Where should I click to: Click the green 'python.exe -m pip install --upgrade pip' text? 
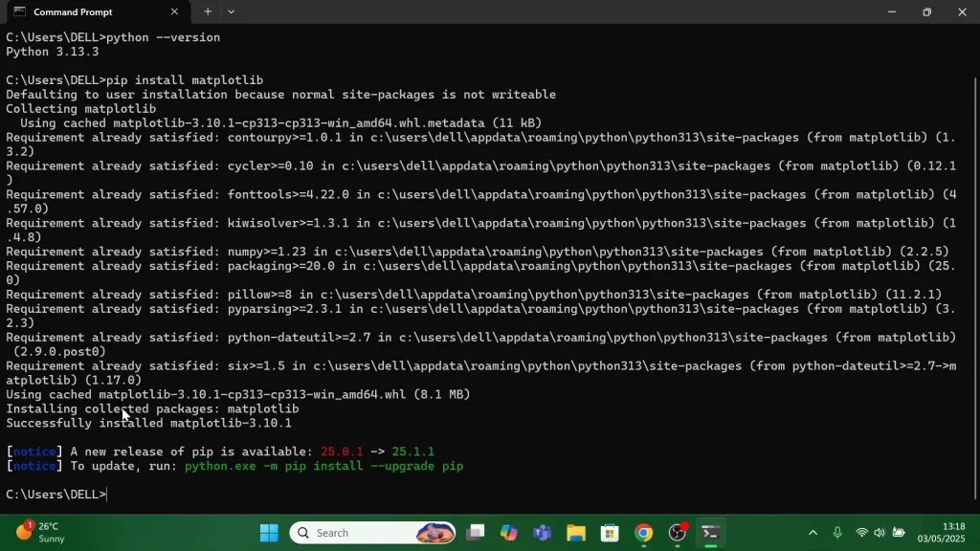323,466
